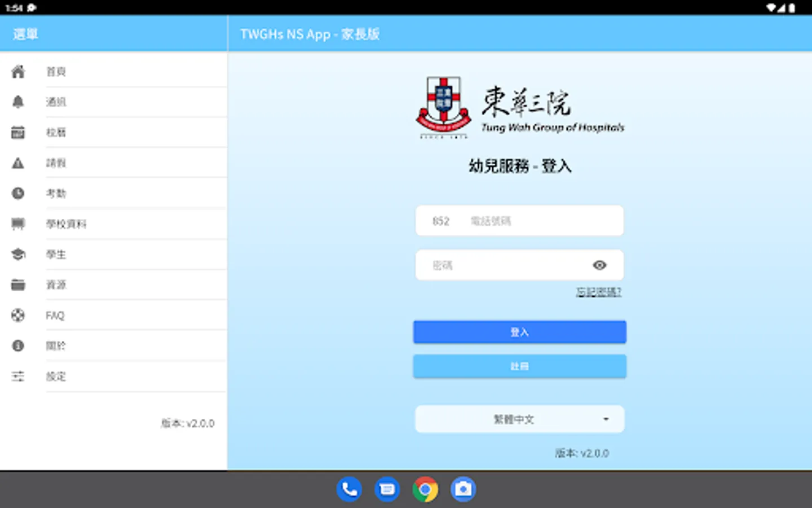Open the Messages app in the dock
This screenshot has width=812, height=508.
(387, 489)
